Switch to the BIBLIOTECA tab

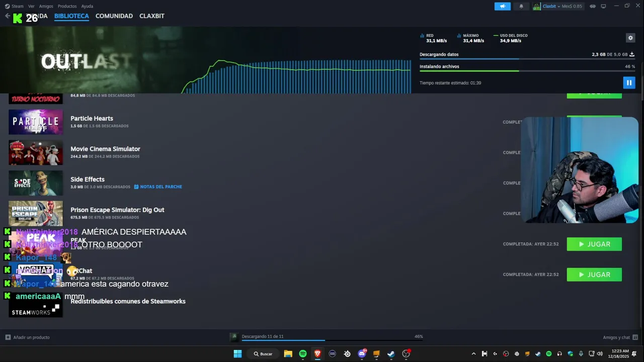click(71, 16)
